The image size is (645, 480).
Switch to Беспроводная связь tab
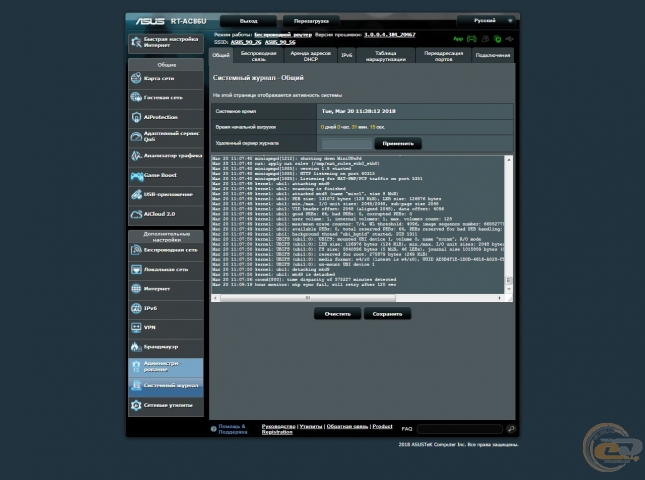click(x=258, y=56)
